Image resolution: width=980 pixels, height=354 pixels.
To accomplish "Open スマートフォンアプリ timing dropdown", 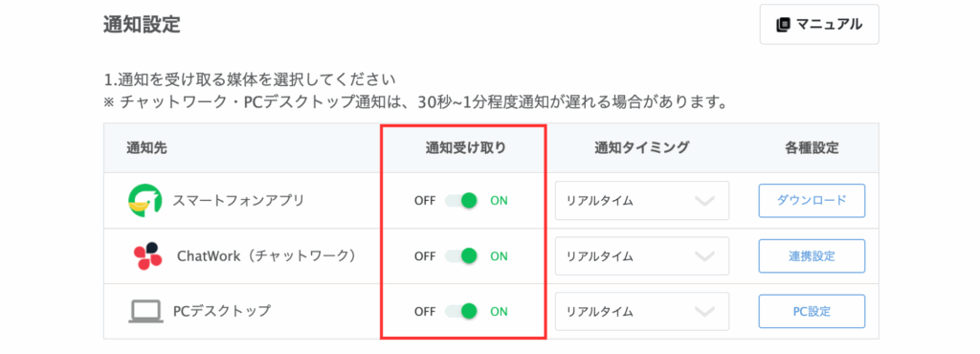I will point(642,200).
